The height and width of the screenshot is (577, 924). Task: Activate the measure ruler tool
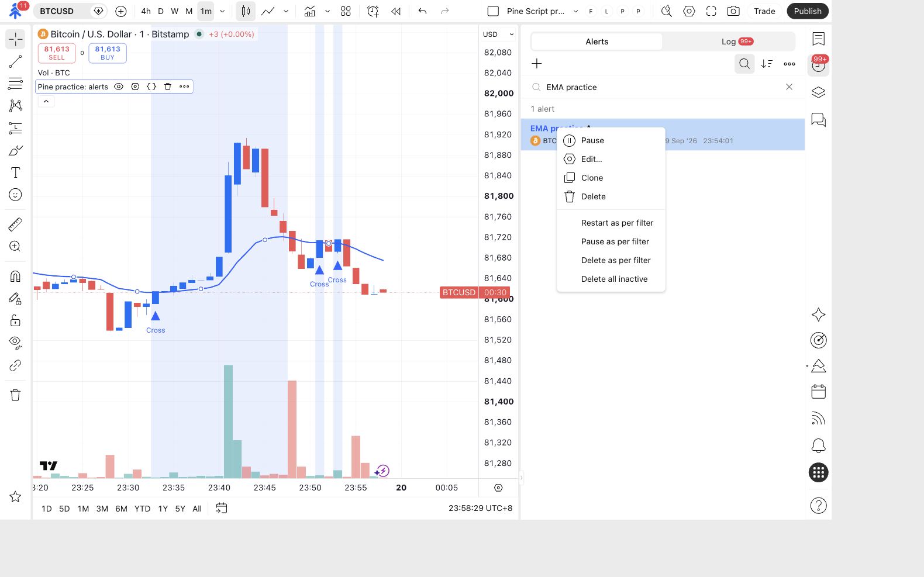pos(15,224)
